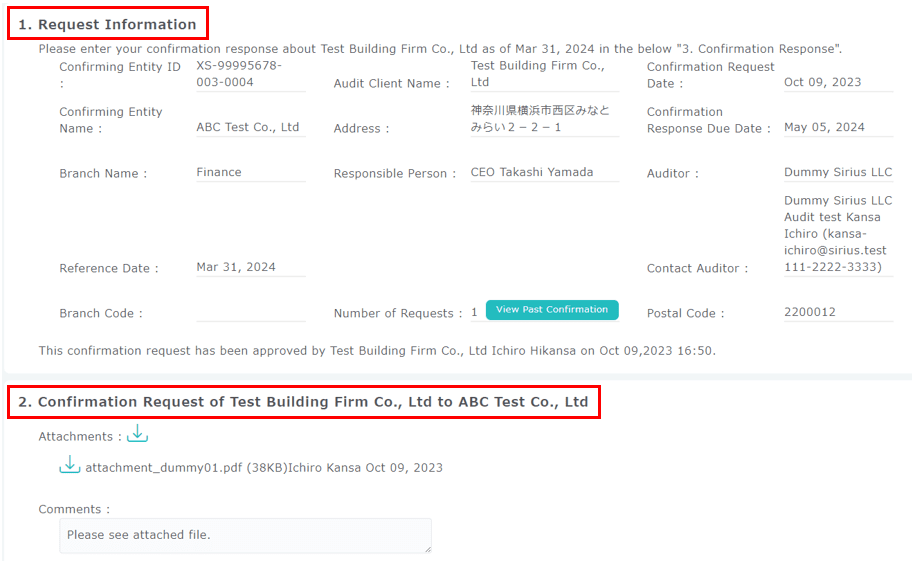Click the Contact Auditor field
This screenshot has width=912, height=566.
(x=837, y=234)
